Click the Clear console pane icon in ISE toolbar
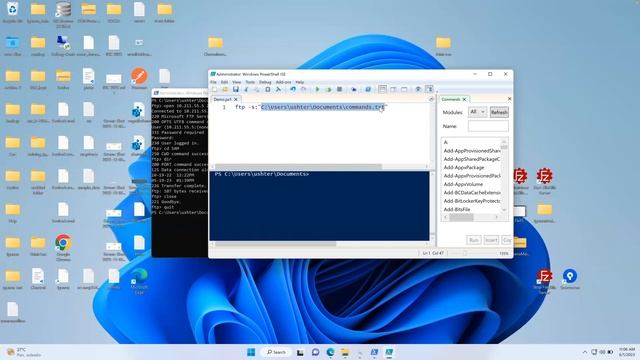The image size is (640, 360). [278, 89]
